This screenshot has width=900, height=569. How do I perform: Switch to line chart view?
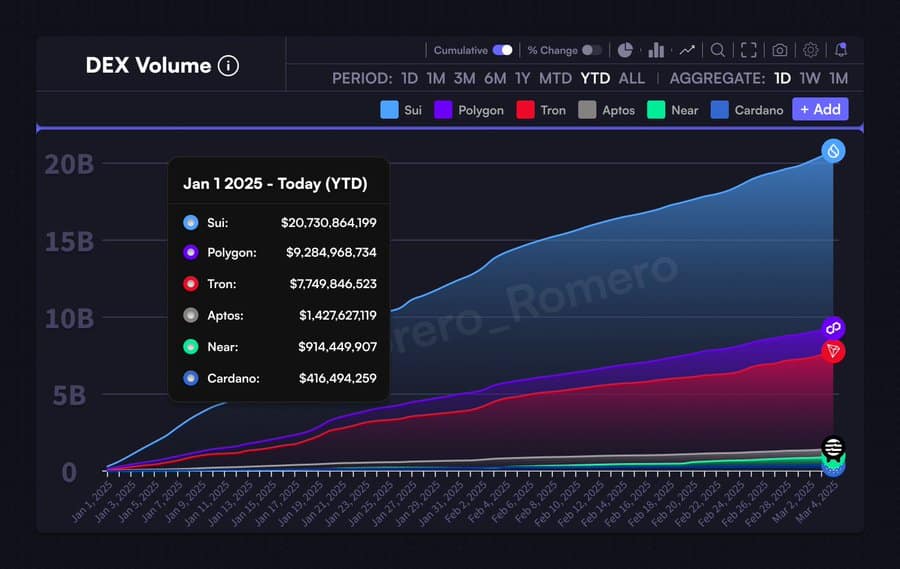tap(687, 51)
